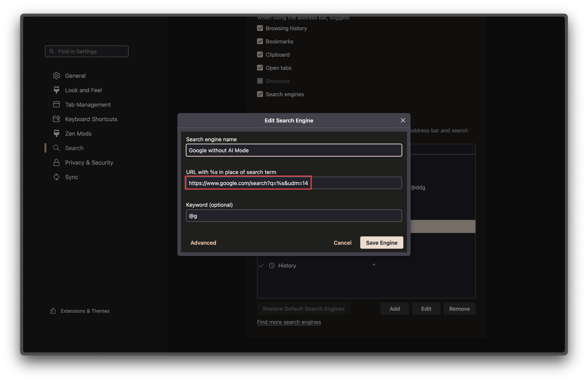
Task: Cancel editing the search engine
Action: click(342, 243)
